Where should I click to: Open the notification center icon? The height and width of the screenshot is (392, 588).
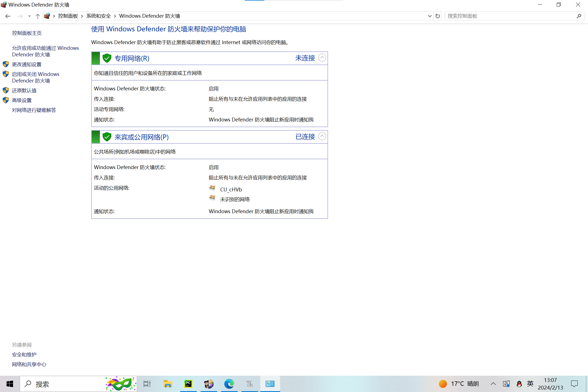coord(574,384)
